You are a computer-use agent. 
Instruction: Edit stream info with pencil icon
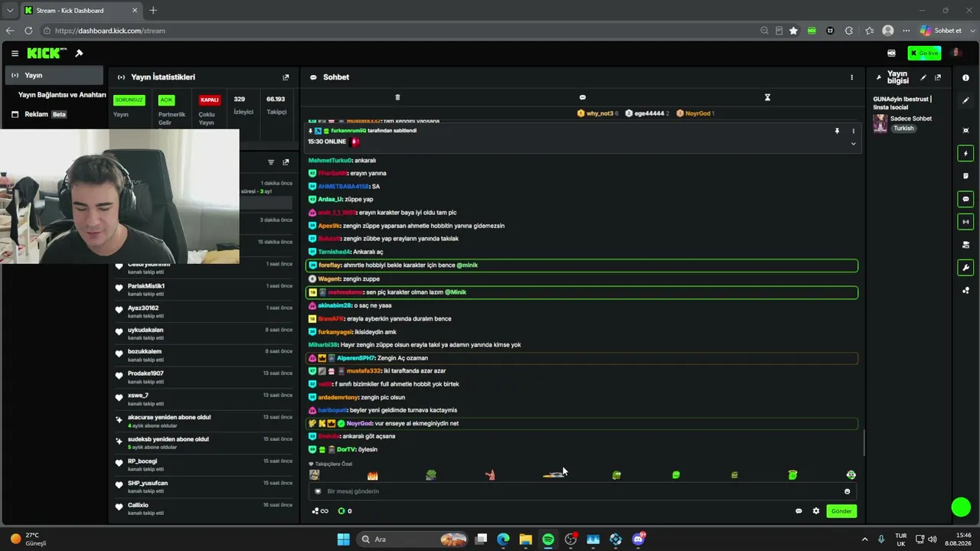point(923,77)
